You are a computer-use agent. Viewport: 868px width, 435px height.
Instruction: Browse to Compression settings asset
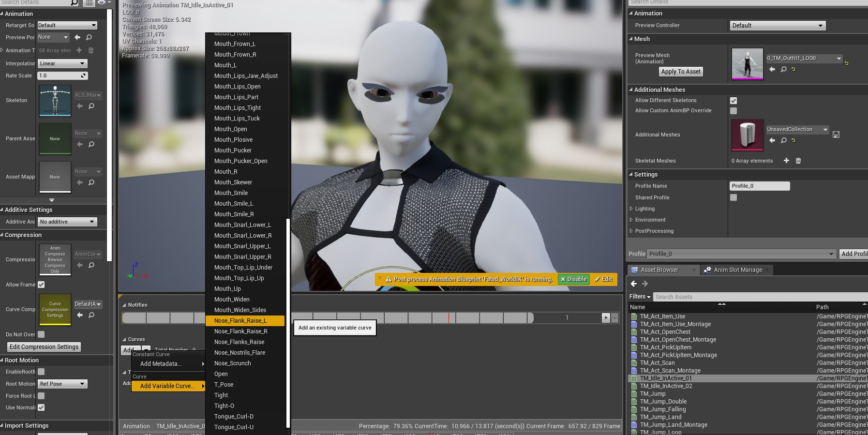[91, 265]
